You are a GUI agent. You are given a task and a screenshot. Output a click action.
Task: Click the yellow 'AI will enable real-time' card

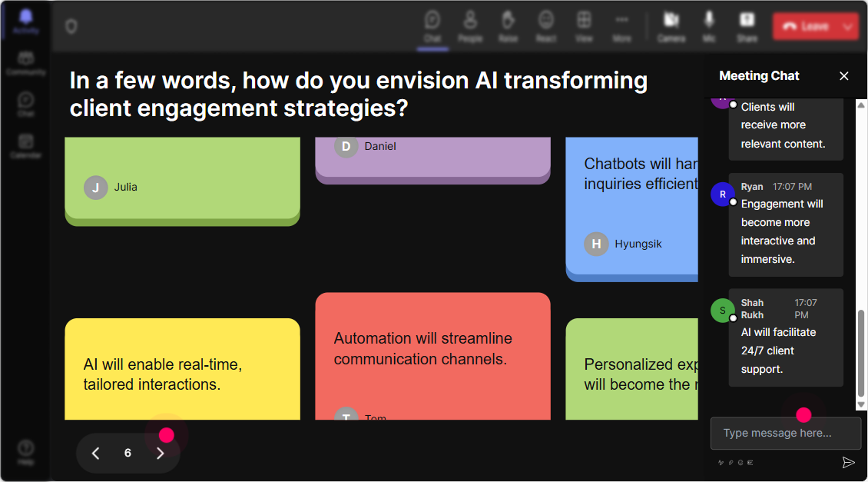pyautogui.click(x=182, y=369)
